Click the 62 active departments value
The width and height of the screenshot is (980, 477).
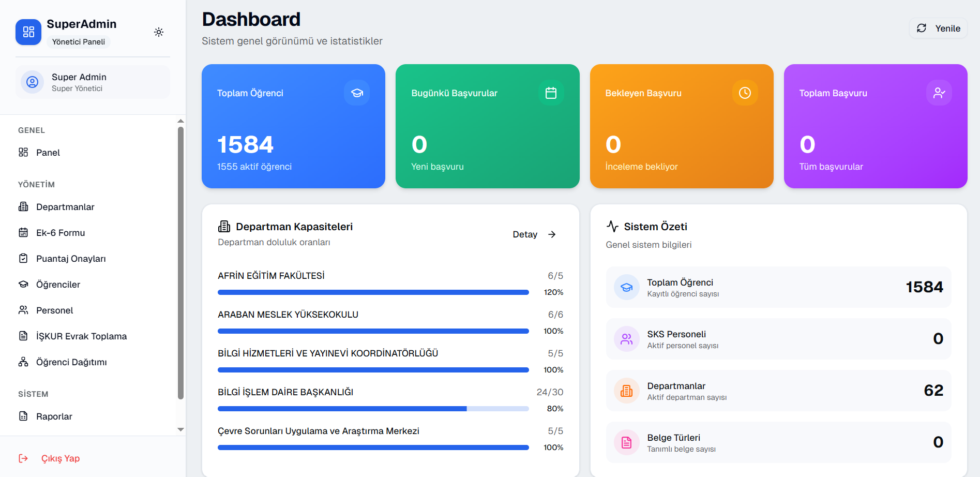(933, 391)
